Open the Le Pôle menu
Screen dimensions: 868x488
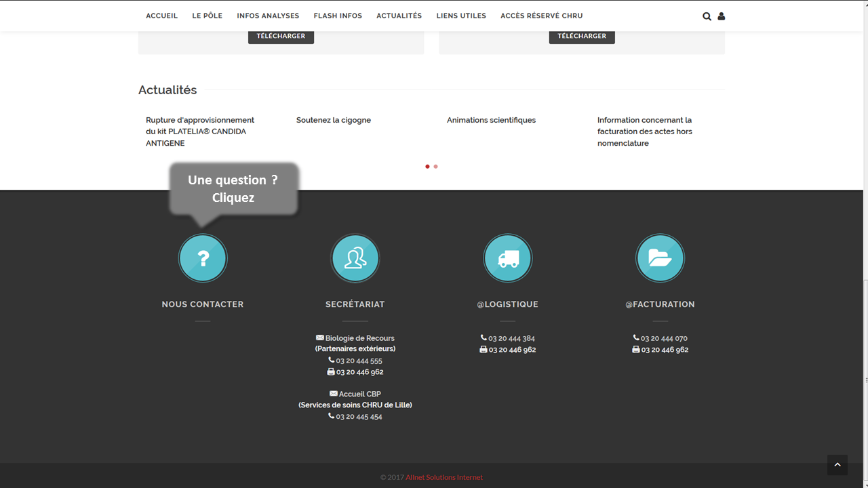207,16
